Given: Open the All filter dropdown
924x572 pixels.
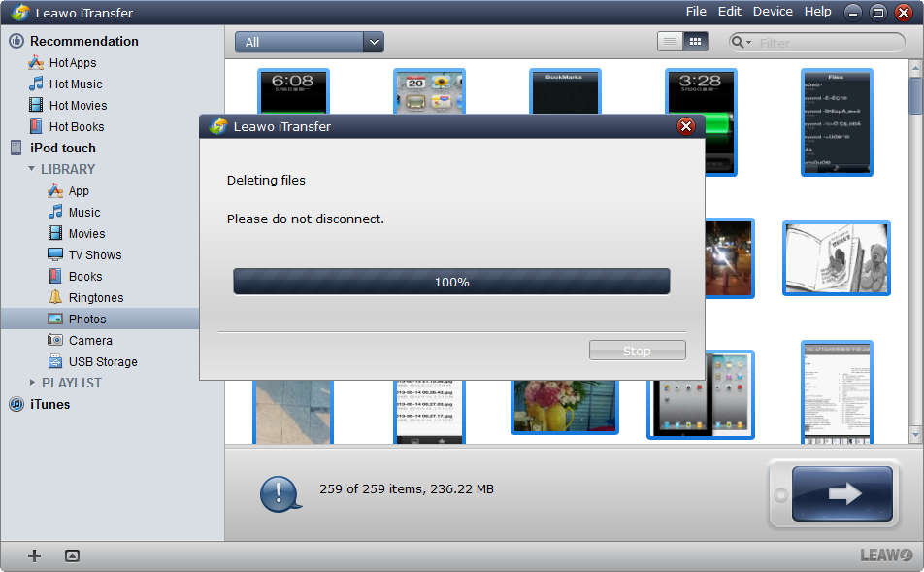Looking at the screenshot, I should point(310,42).
